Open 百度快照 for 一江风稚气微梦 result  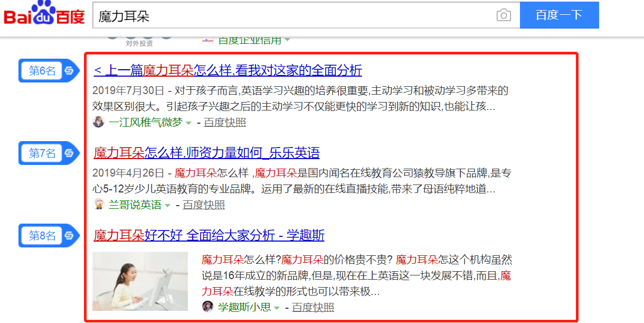[x=225, y=123]
